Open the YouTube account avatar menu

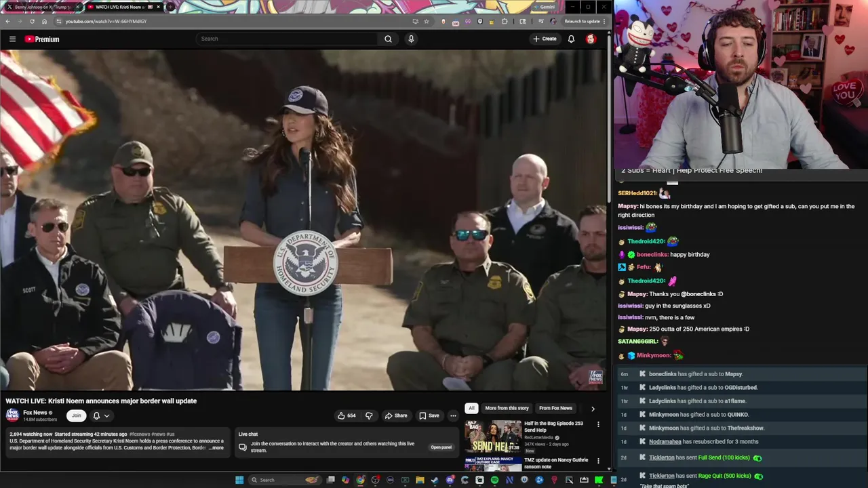tap(591, 39)
